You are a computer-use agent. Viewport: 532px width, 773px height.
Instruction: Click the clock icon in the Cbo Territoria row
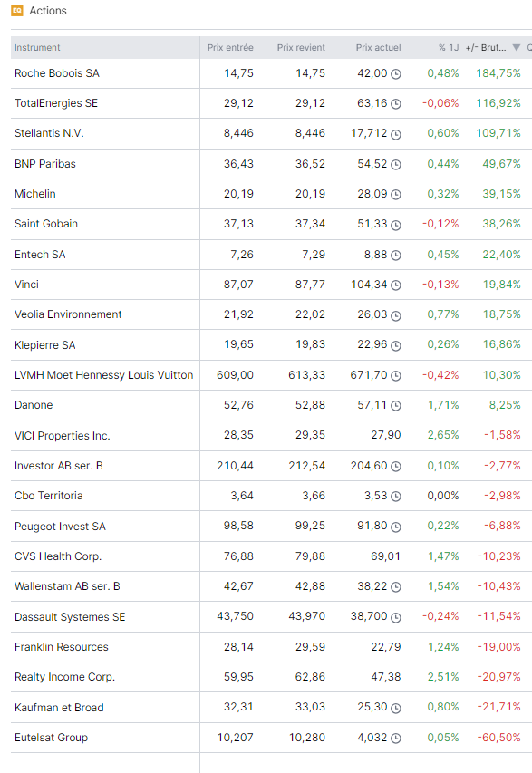[x=395, y=497]
